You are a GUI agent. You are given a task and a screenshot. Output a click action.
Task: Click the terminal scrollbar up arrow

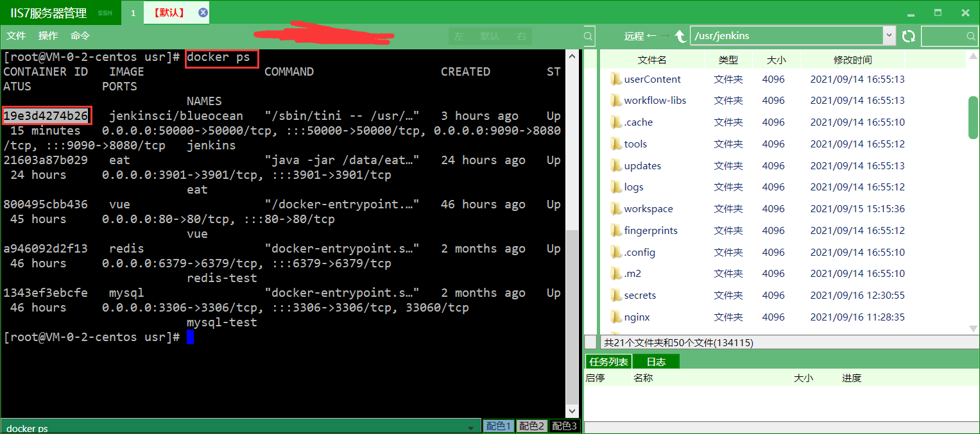pos(573,57)
